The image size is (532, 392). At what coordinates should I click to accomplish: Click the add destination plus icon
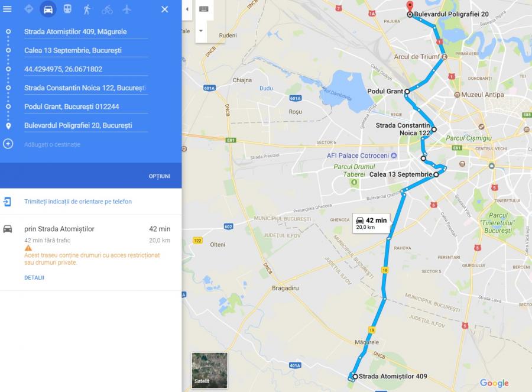[x=8, y=144]
